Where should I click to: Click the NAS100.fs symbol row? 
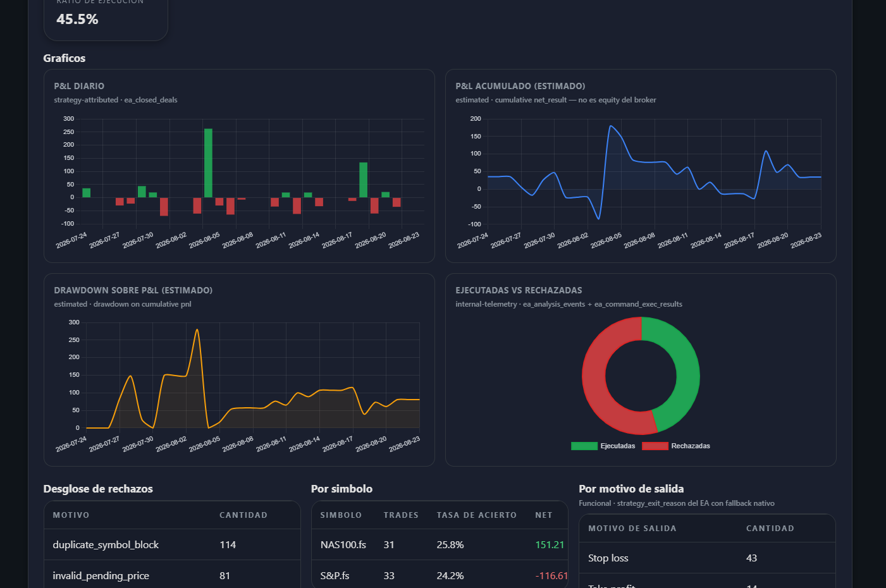click(x=440, y=544)
